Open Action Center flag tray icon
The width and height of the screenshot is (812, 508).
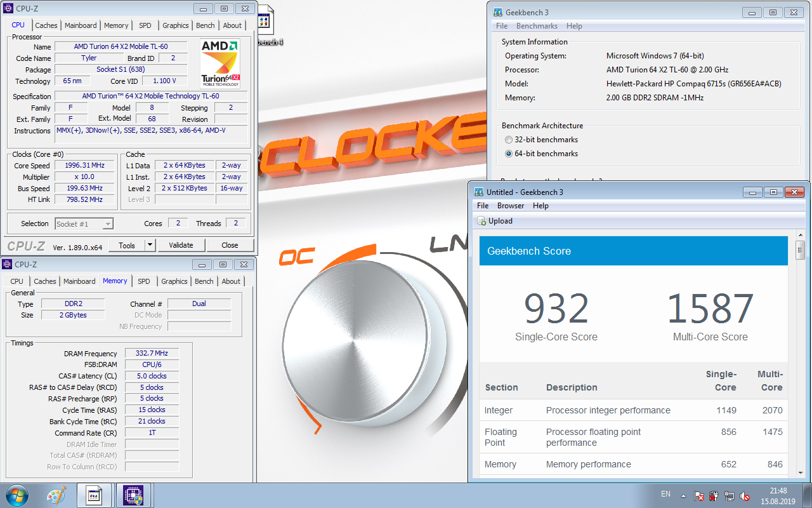(x=699, y=496)
